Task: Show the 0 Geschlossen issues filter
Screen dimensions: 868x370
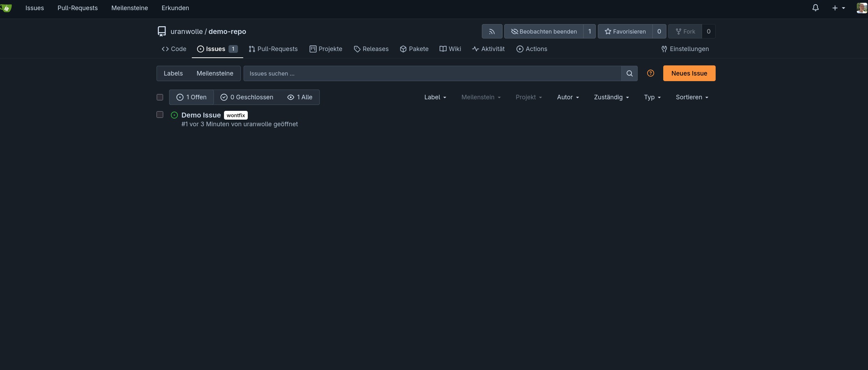Action: pos(247,97)
